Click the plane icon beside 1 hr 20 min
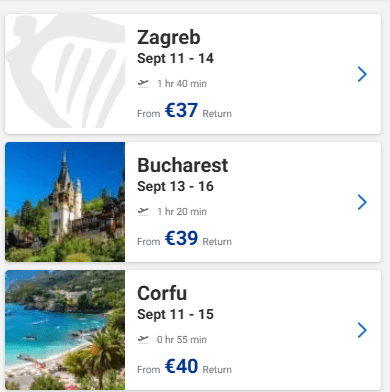Image resolution: width=390 pixels, height=392 pixels. pyautogui.click(x=143, y=211)
